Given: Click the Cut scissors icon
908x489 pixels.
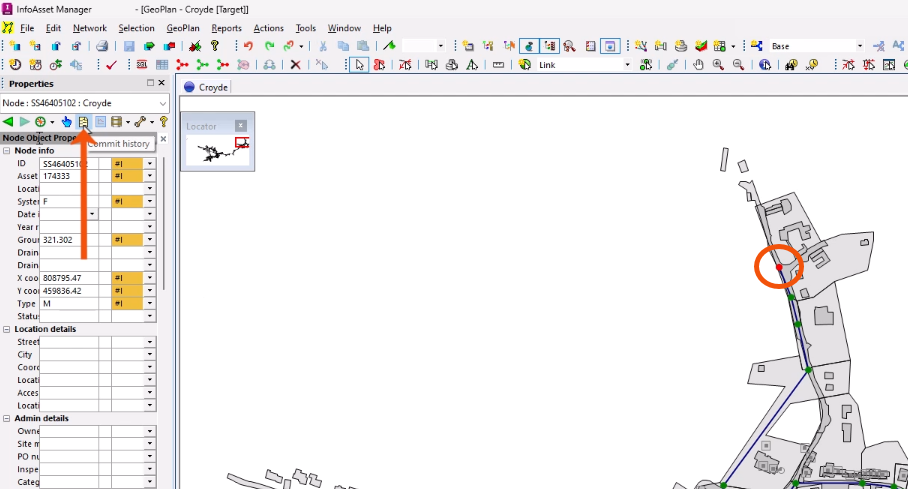Looking at the screenshot, I should (x=323, y=46).
